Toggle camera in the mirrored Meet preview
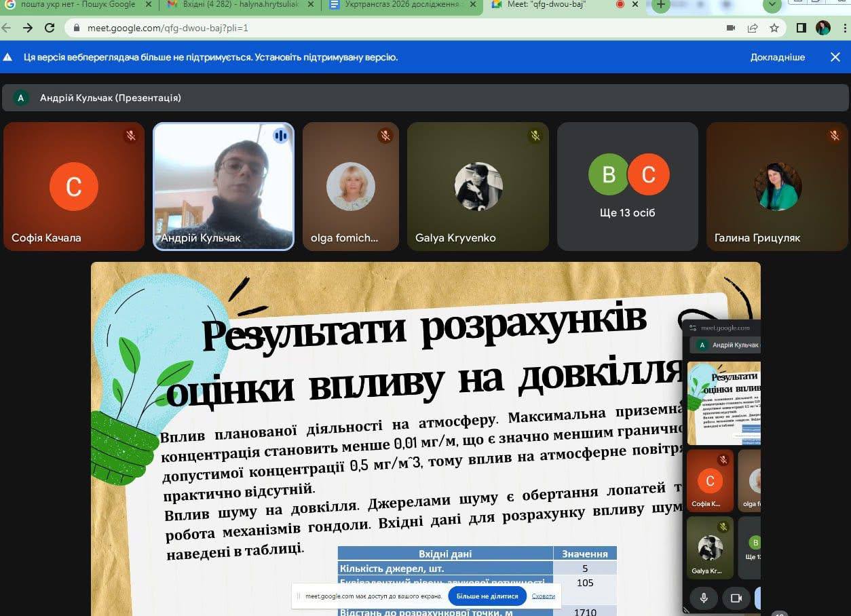Image resolution: width=851 pixels, height=616 pixels. (735, 598)
